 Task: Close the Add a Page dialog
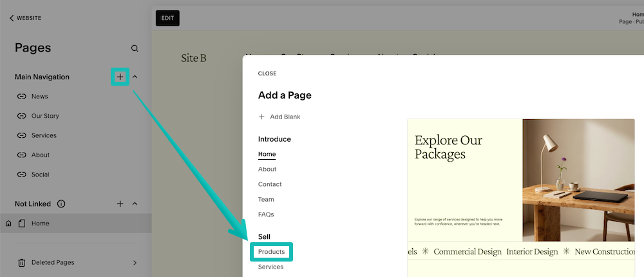click(x=267, y=73)
